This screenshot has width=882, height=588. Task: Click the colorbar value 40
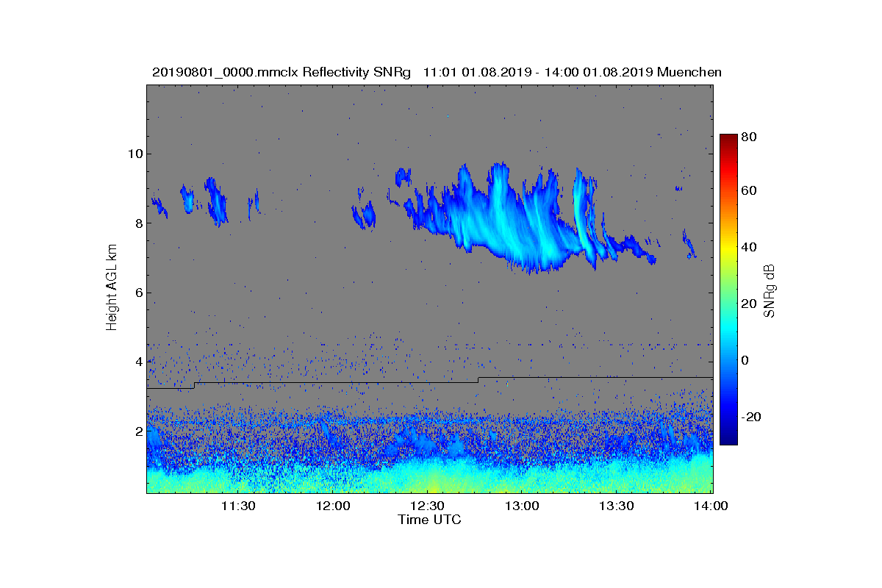[x=750, y=247]
